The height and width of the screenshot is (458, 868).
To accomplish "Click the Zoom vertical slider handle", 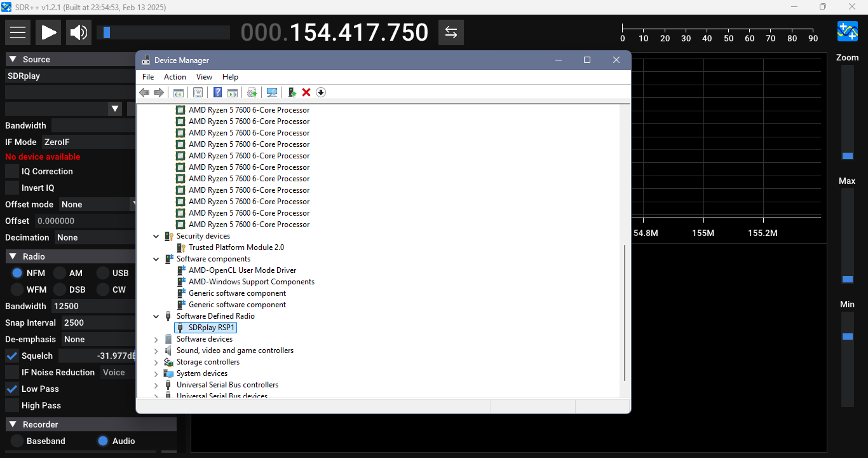I will click(x=848, y=156).
